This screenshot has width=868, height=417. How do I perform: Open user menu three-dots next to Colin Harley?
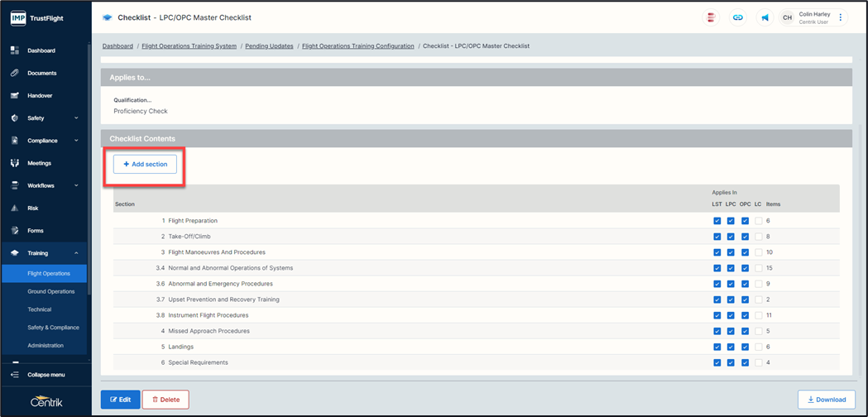coord(841,17)
